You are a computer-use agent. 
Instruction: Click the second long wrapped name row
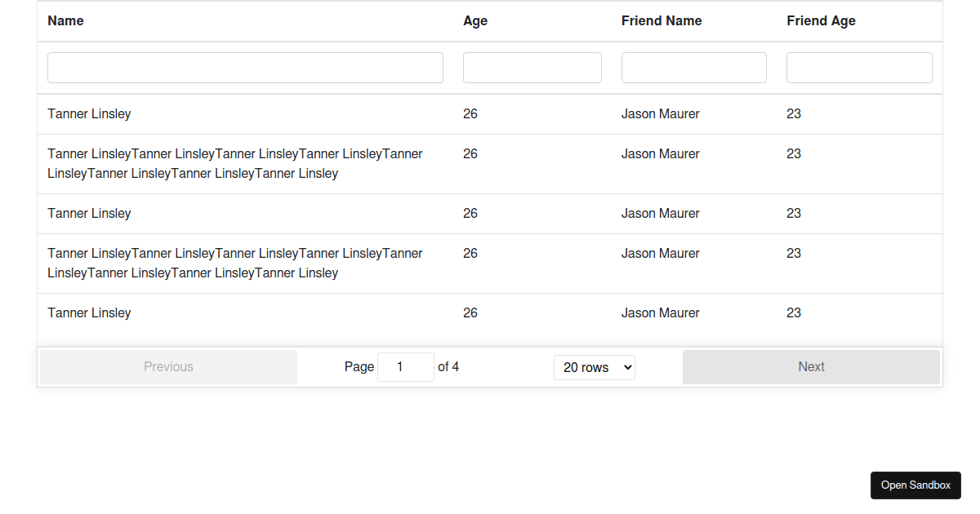[x=234, y=263]
